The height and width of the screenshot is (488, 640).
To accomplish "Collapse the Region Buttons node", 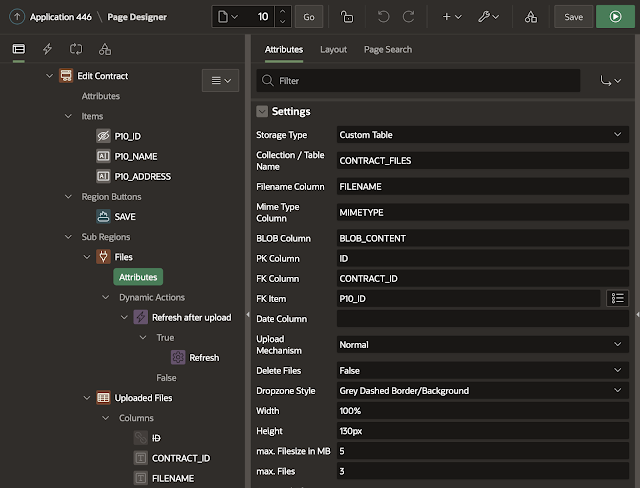I will (x=68, y=197).
